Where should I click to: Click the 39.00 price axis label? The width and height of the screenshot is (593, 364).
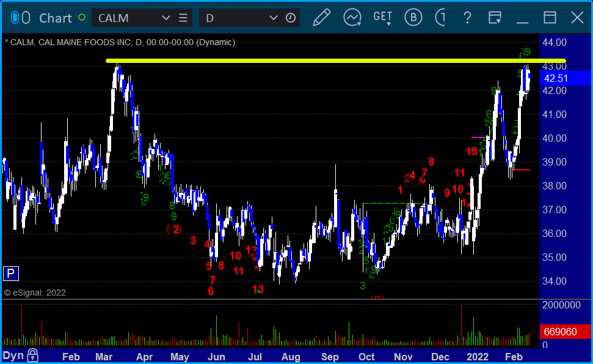pos(555,162)
